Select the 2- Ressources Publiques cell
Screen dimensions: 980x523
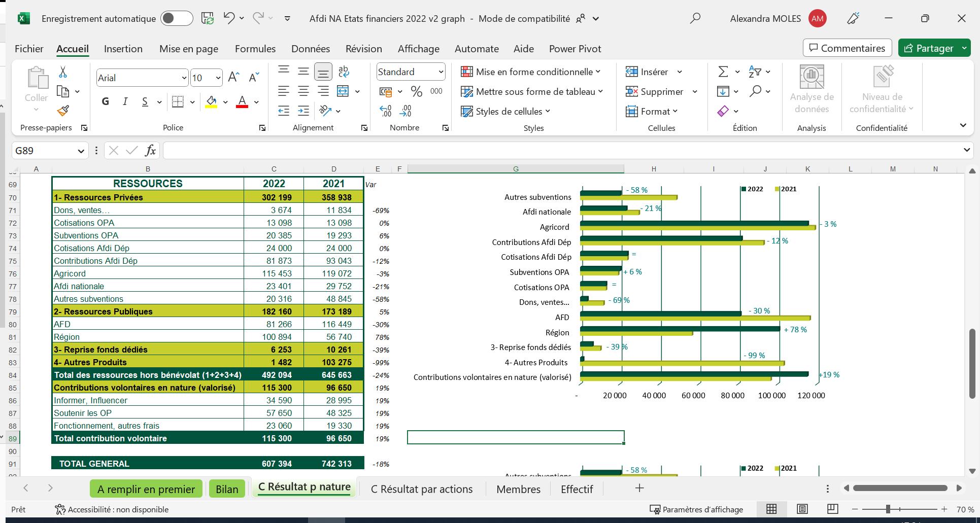click(148, 311)
